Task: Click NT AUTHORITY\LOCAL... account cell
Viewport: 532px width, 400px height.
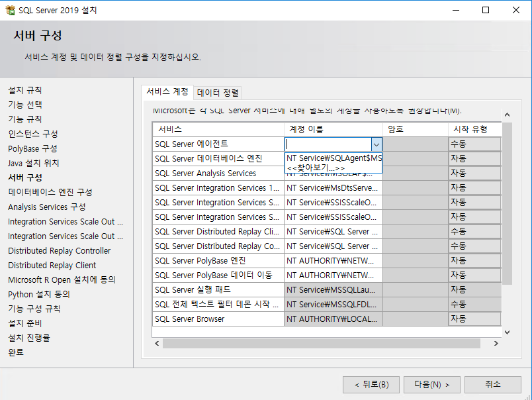Action: pos(333,319)
